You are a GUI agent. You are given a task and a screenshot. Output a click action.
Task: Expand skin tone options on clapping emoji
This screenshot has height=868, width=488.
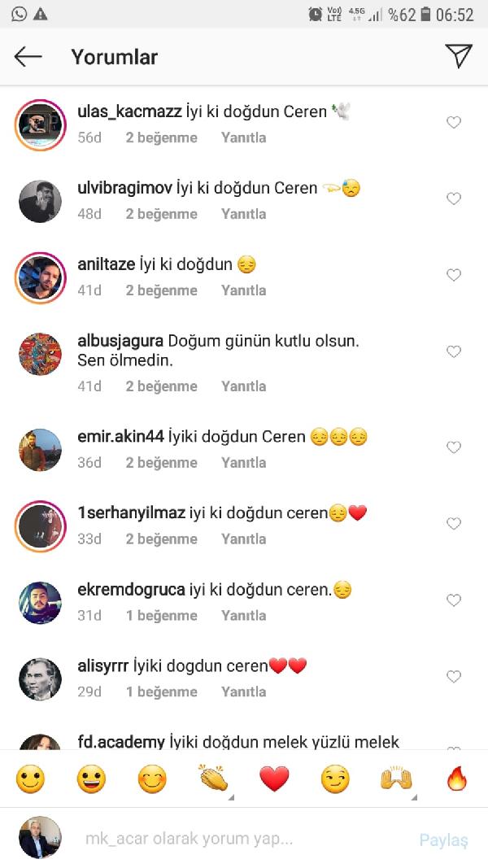[232, 797]
